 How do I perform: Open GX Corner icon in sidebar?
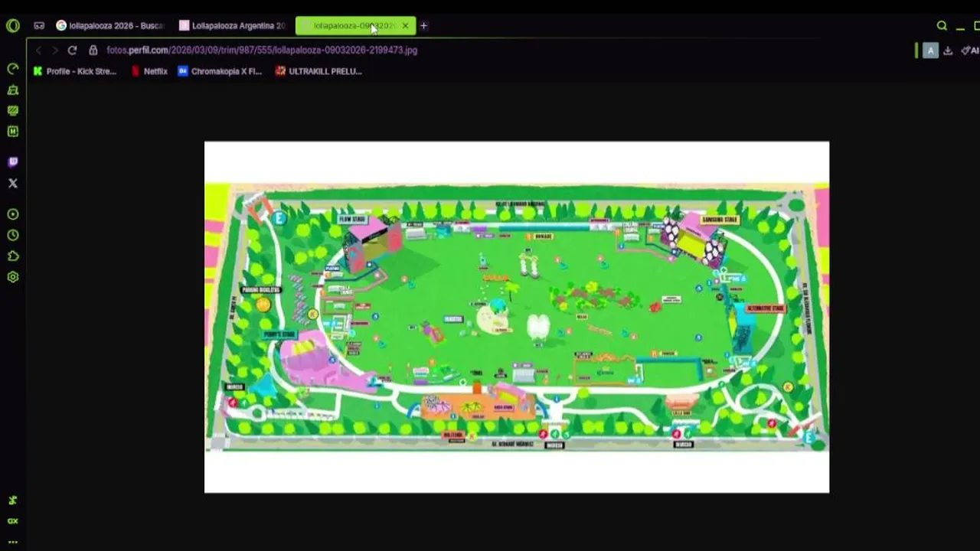(x=13, y=110)
